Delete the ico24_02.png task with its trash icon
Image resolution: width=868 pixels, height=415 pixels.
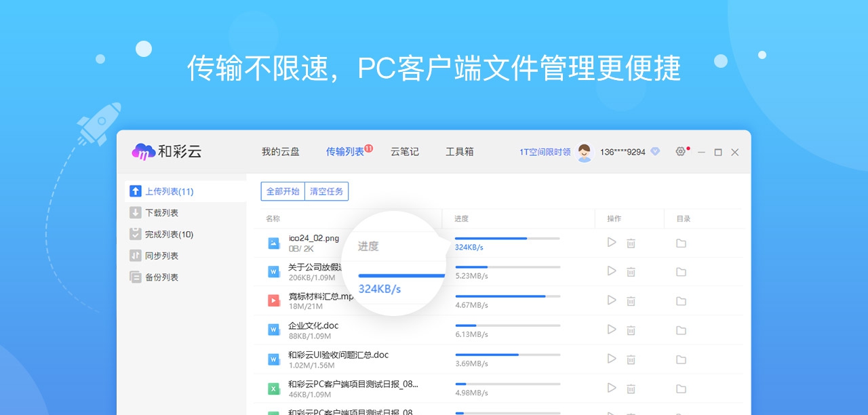tap(631, 243)
